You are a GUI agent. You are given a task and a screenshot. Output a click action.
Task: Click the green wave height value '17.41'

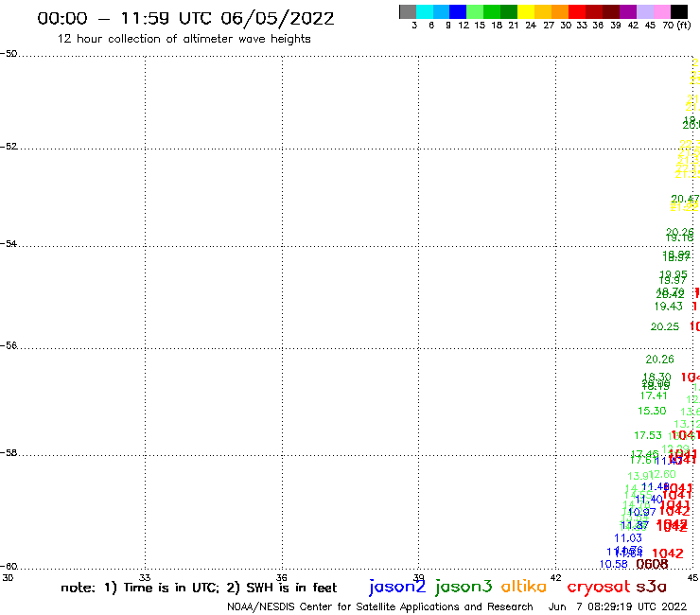coord(654,395)
